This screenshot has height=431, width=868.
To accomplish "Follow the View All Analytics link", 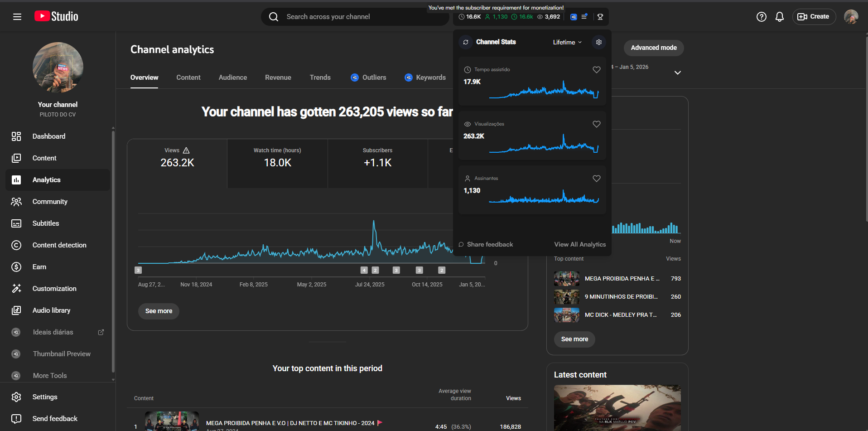I will 579,244.
